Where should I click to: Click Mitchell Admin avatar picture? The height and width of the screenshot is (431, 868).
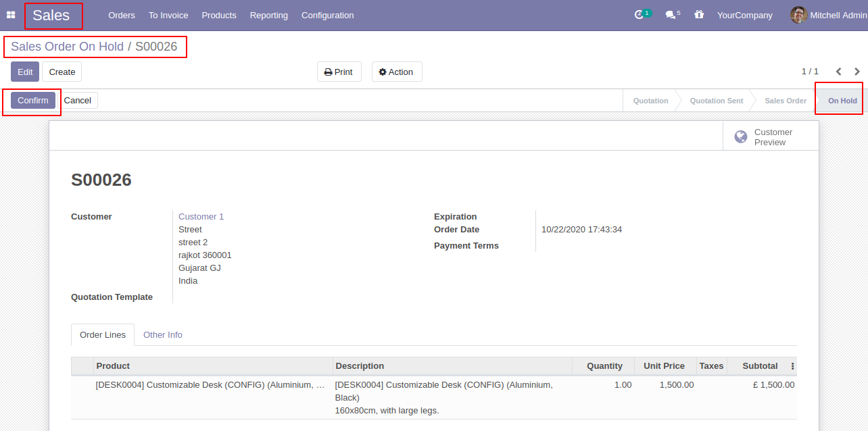point(798,15)
